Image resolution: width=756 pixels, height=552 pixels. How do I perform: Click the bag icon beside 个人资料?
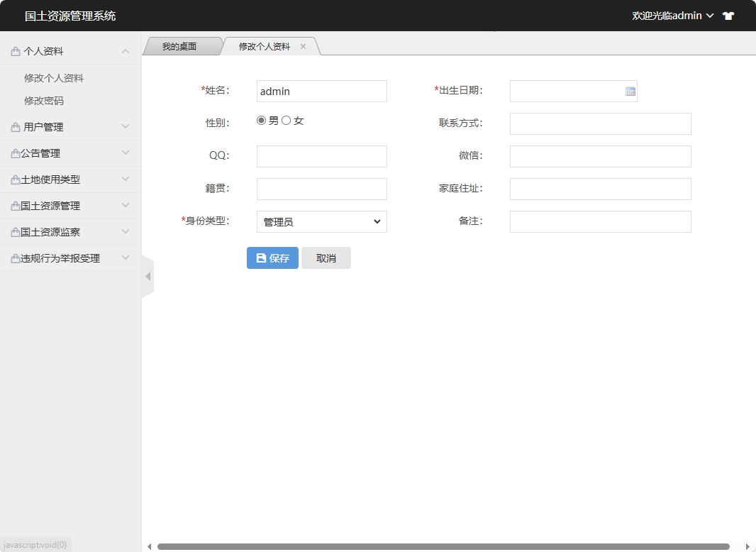(16, 52)
